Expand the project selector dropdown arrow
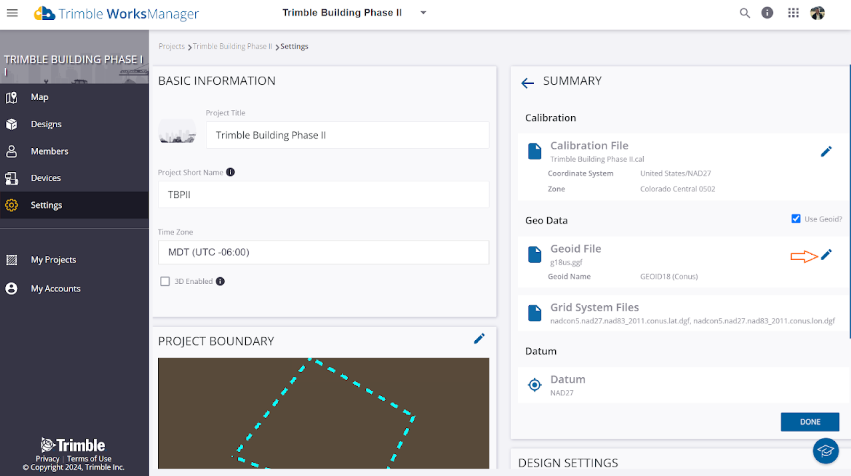The height and width of the screenshot is (476, 851). tap(423, 13)
